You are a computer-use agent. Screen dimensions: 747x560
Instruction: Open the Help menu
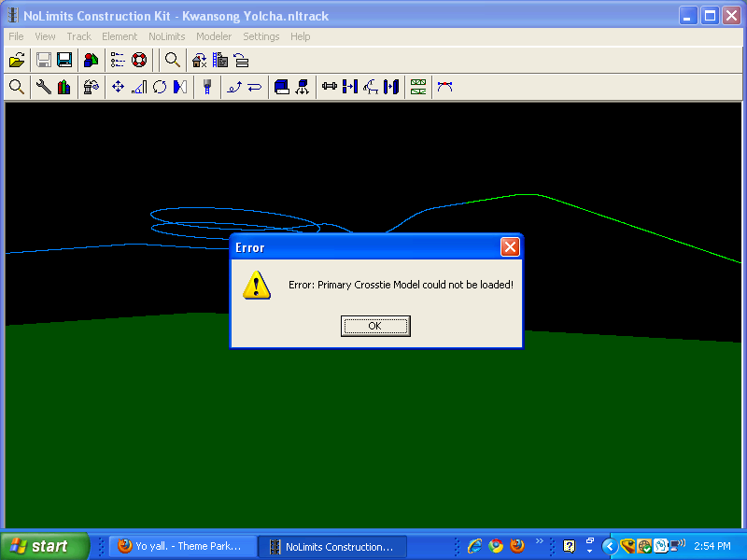click(301, 36)
